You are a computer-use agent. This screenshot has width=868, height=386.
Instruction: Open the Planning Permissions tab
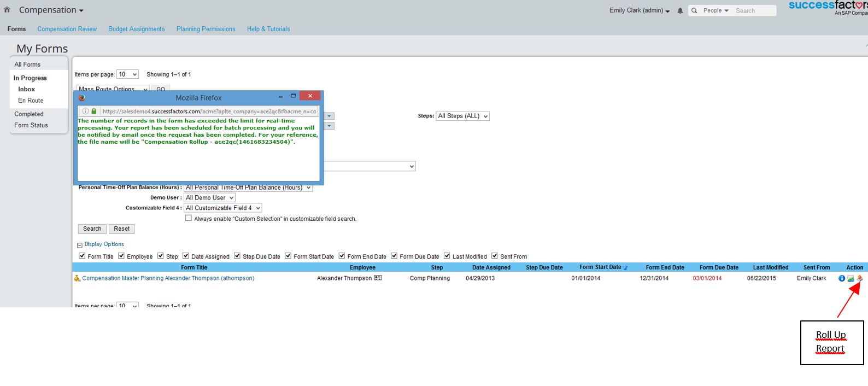click(x=206, y=29)
